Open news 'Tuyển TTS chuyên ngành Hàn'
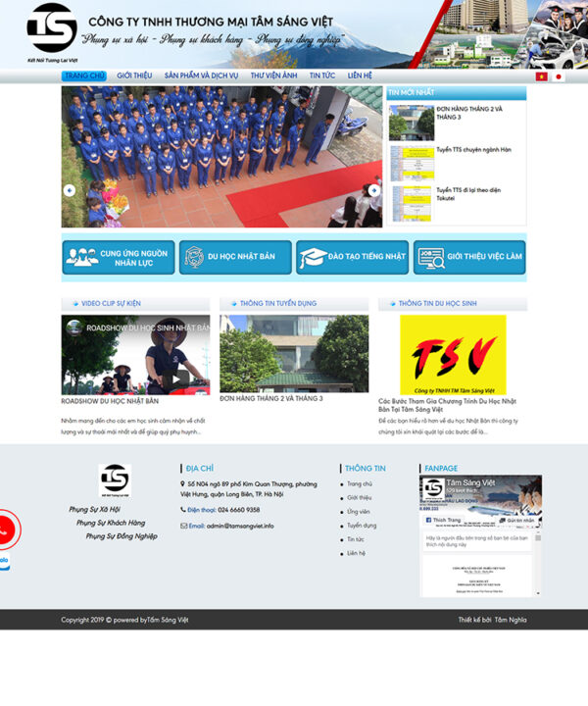This screenshot has height=706, width=588. pyautogui.click(x=473, y=150)
